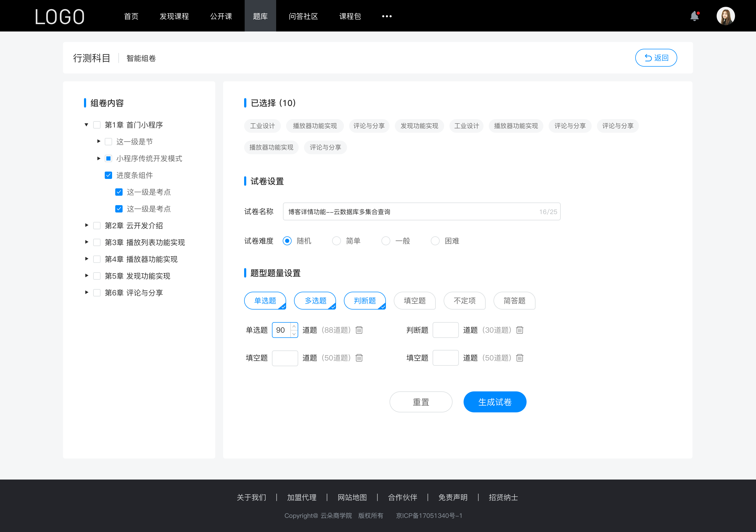
Task: Click 生成试卷 button
Action: pyautogui.click(x=494, y=401)
